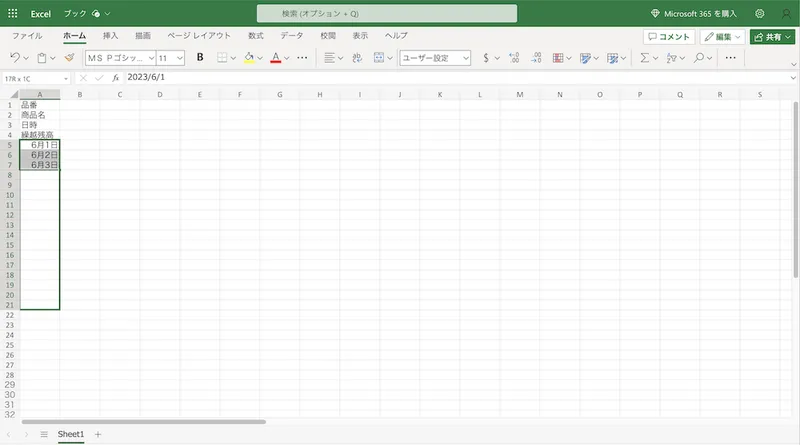Click the sort and filter icon
This screenshot has height=445, width=800.
click(x=671, y=58)
